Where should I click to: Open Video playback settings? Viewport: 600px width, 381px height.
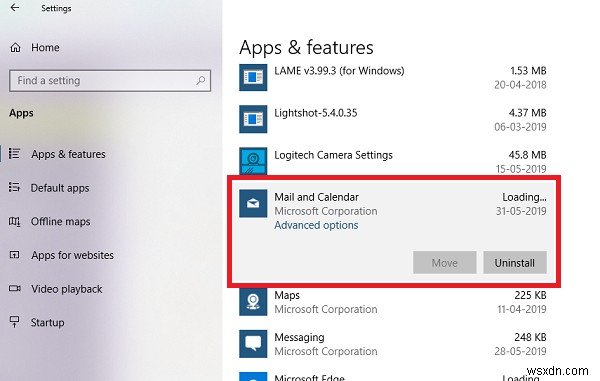coord(67,289)
